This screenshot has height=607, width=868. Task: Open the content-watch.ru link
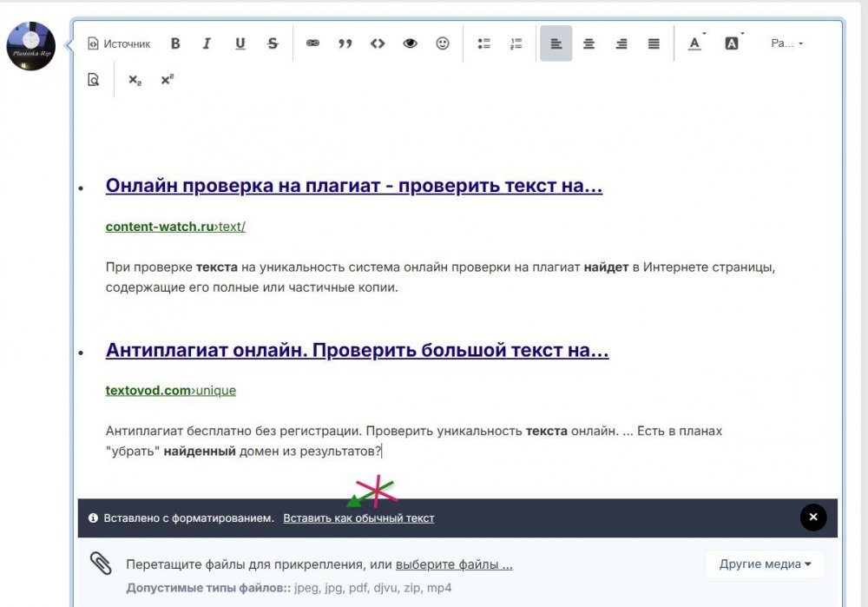175,227
